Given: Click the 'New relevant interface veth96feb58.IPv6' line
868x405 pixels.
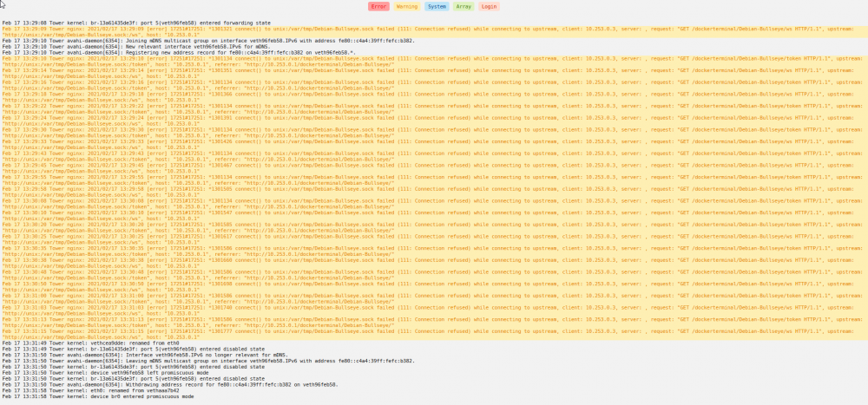Looking at the screenshot, I should point(136,47).
